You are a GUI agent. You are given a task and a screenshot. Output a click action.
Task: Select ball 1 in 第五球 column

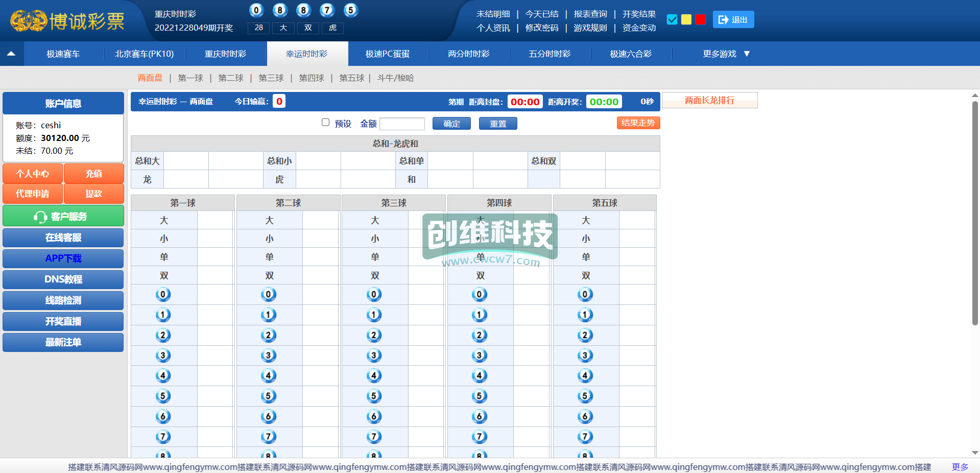tap(585, 315)
